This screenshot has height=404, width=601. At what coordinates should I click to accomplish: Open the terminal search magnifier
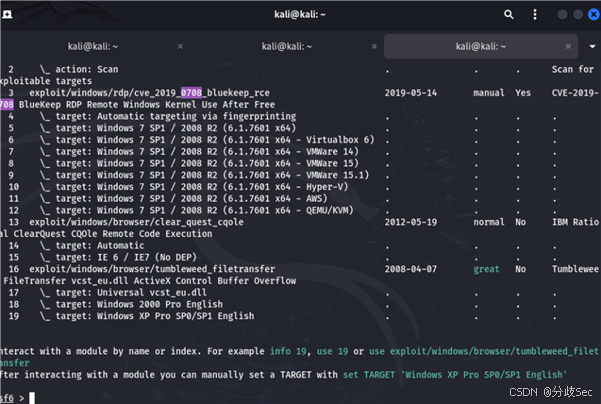(509, 15)
